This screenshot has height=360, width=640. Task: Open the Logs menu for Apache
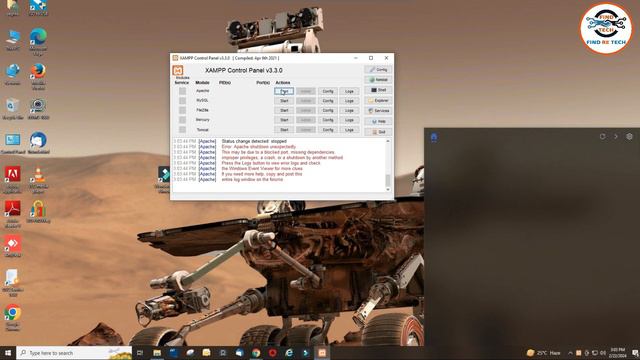pyautogui.click(x=349, y=91)
